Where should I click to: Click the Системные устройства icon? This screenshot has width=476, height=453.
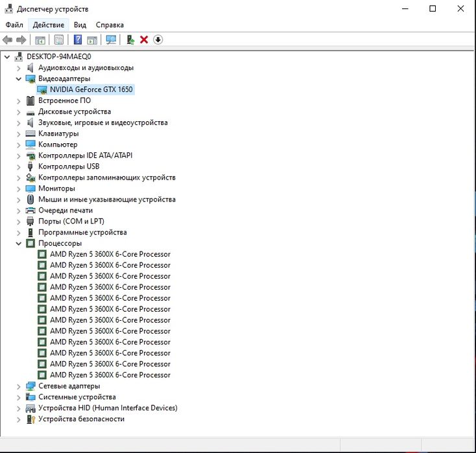click(x=30, y=397)
